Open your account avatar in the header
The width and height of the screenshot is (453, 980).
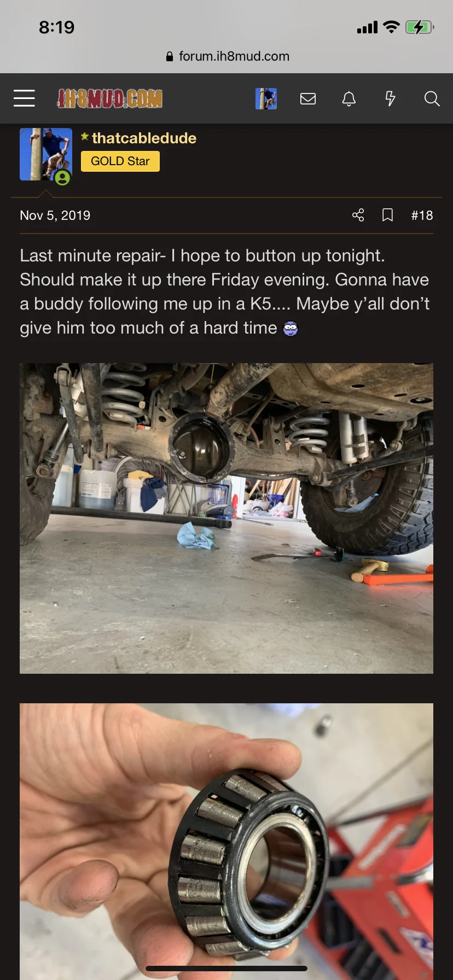pyautogui.click(x=266, y=98)
